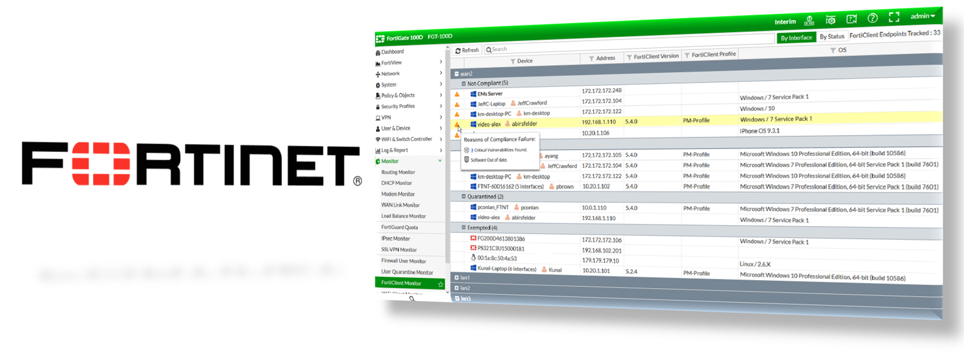The image size is (980, 358).
Task: Collapse the Not-Compliant (5) group
Action: pyautogui.click(x=463, y=84)
